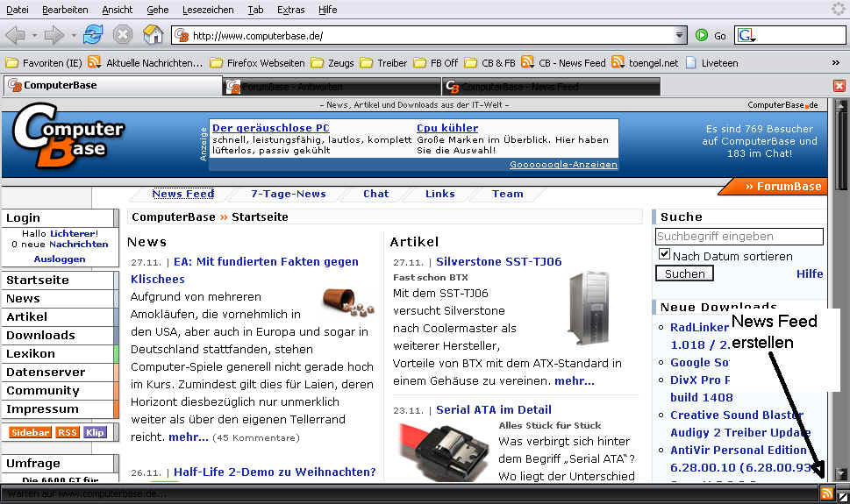Image resolution: width=850 pixels, height=504 pixels.
Task: Open the Zeugs bookmark folder
Action: tap(332, 63)
